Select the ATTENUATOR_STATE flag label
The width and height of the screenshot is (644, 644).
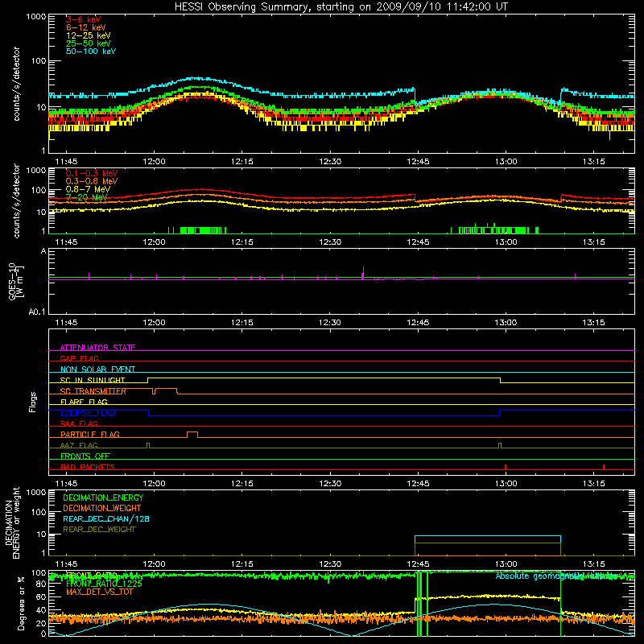click(97, 348)
